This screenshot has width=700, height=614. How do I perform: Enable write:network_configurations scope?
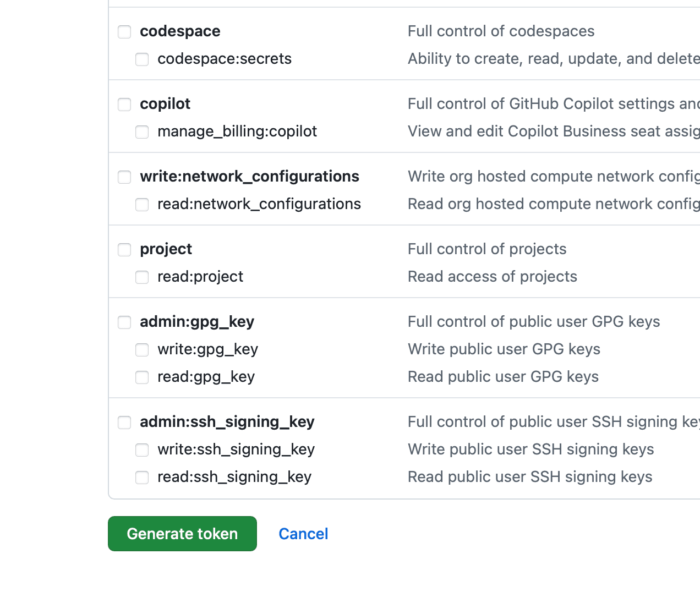tap(124, 177)
